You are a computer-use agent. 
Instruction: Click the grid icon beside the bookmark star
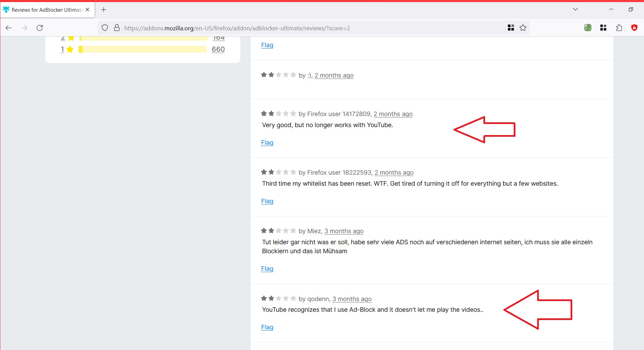tap(511, 28)
